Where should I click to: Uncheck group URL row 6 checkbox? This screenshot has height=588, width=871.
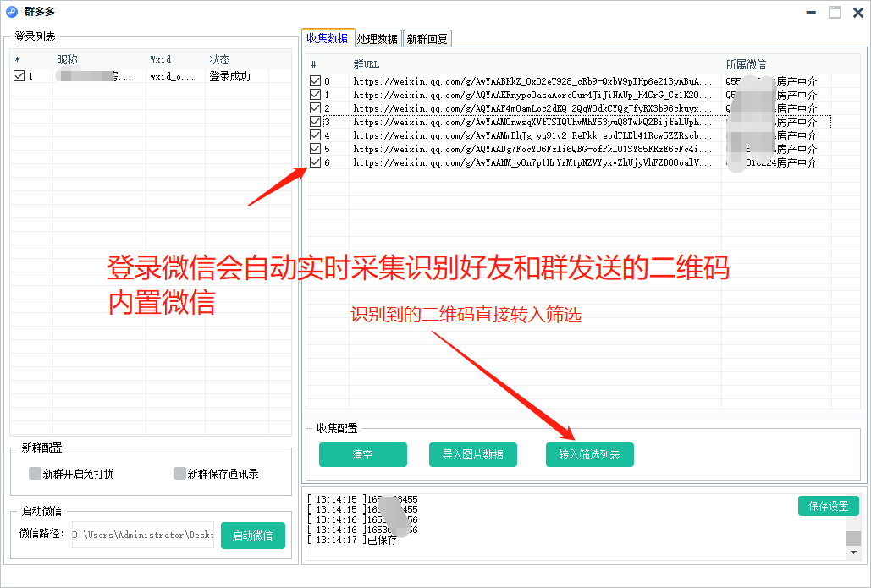[x=316, y=162]
